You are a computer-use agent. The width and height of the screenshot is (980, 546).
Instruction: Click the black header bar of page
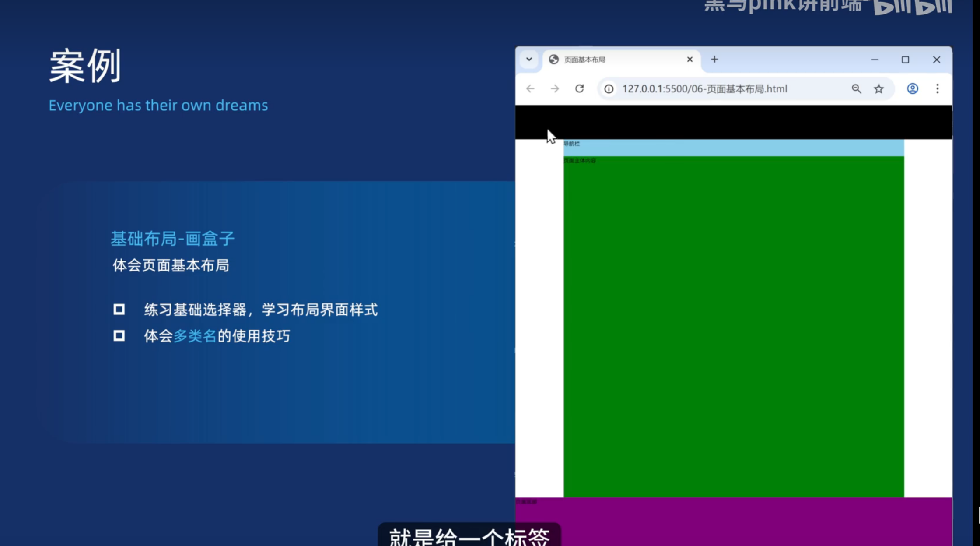(x=733, y=122)
